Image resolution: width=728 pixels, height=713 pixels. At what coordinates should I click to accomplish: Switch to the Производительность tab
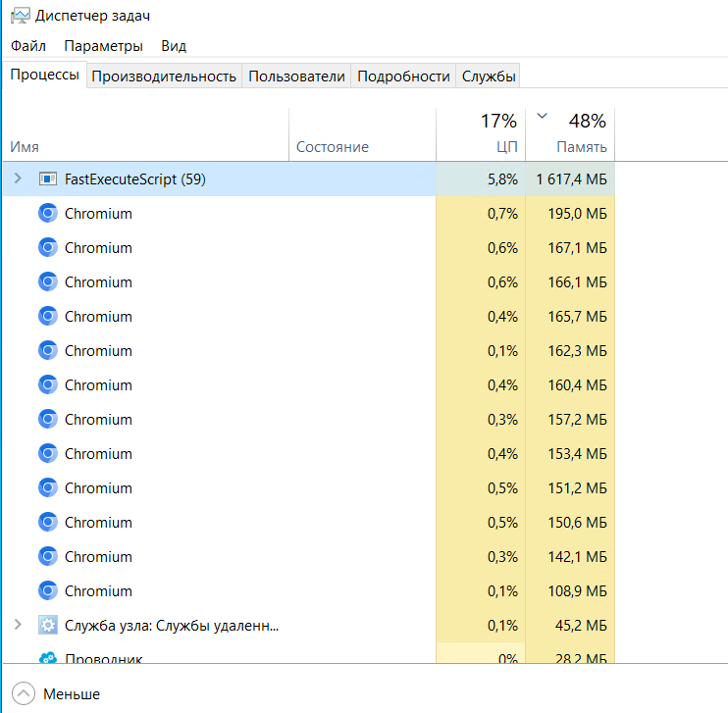164,76
